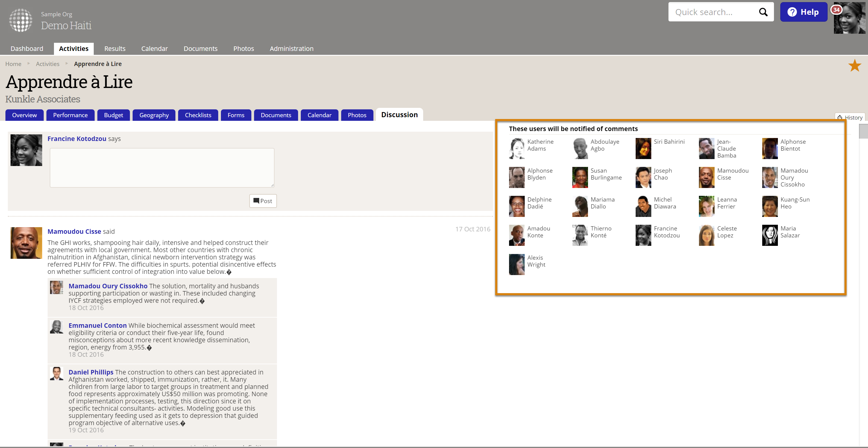This screenshot has width=868, height=448.
Task: Click the Demo Haiti globe logo
Action: pos(21,20)
